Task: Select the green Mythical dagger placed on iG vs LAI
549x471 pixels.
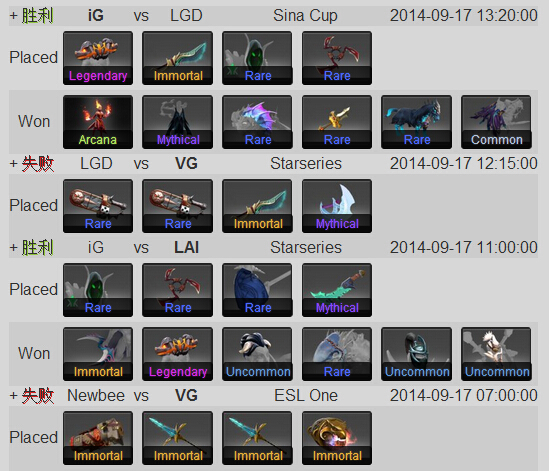Action: pos(337,290)
